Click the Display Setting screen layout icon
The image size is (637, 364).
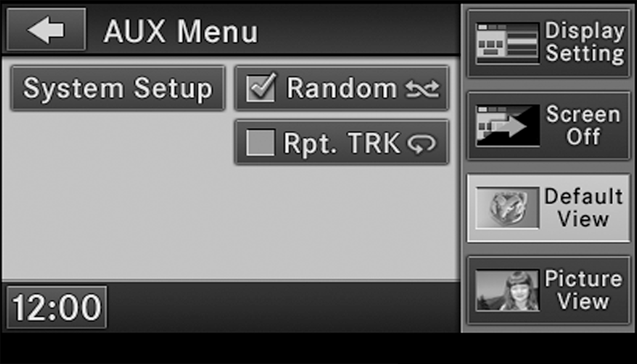pyautogui.click(x=507, y=44)
